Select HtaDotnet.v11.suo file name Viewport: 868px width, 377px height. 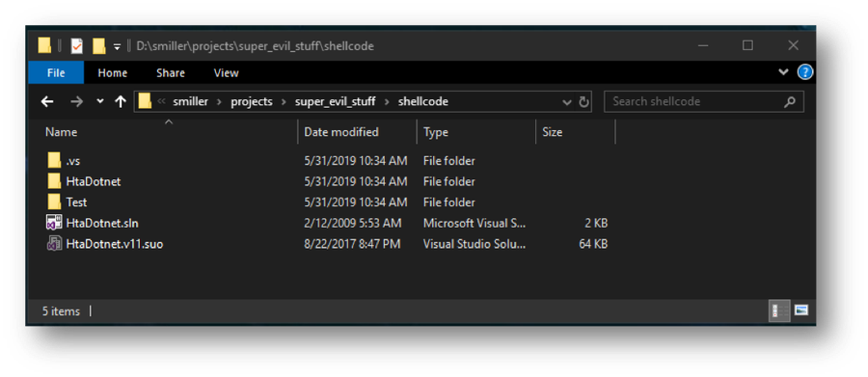tap(114, 244)
